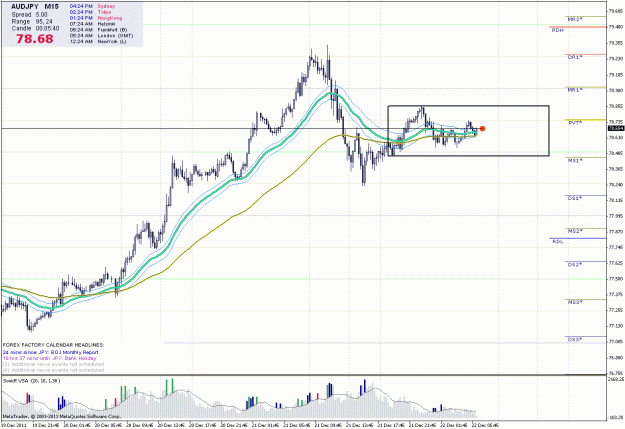Click the DS1* pivot level label
This screenshot has height=429, width=625.
[x=575, y=198]
